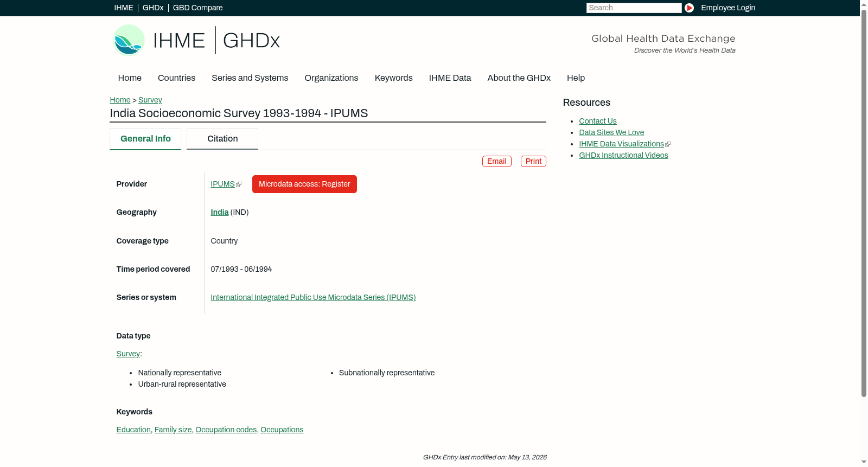Open the Keywords menu
Screen dimensions: 868x467
394,78
